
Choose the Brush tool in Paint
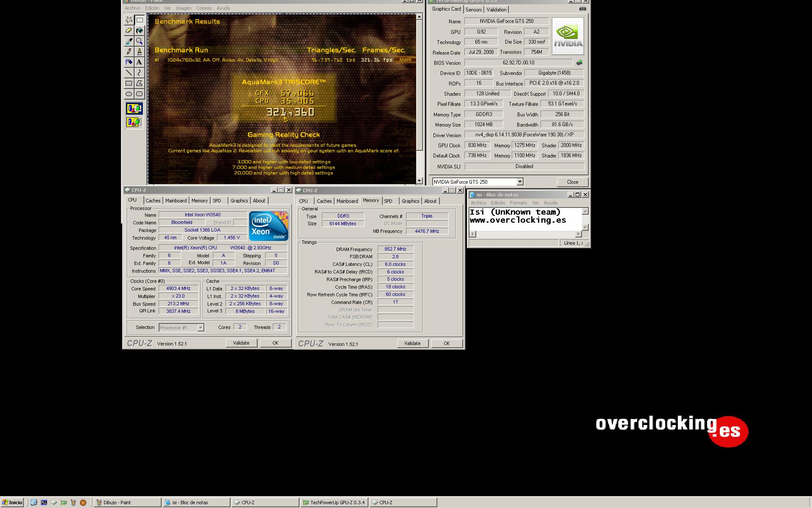click(x=140, y=52)
